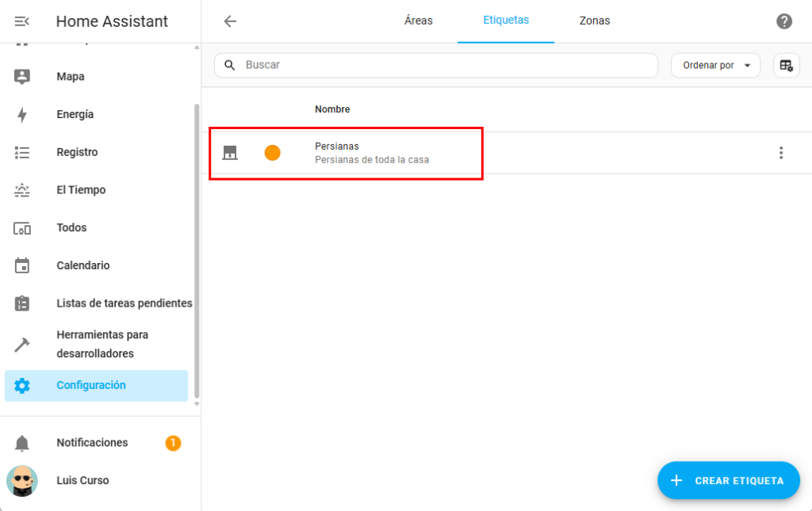Open the Persianas row three-dot menu
The image size is (812, 511).
tap(780, 153)
